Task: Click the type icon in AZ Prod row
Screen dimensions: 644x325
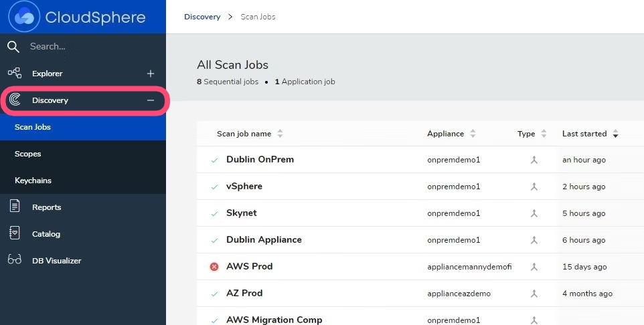Action: tap(534, 294)
